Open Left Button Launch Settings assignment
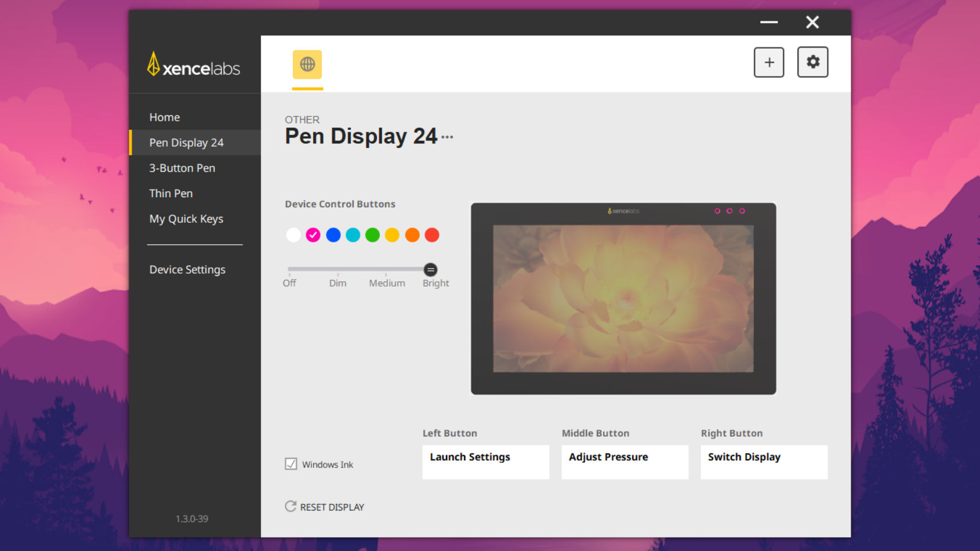The height and width of the screenshot is (551, 980). [x=486, y=462]
